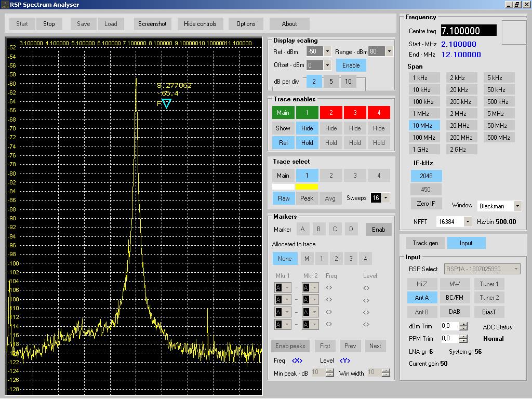Select trace 3 in Trace select
Image resolution: width=532 pixels, height=399 pixels.
355,176
